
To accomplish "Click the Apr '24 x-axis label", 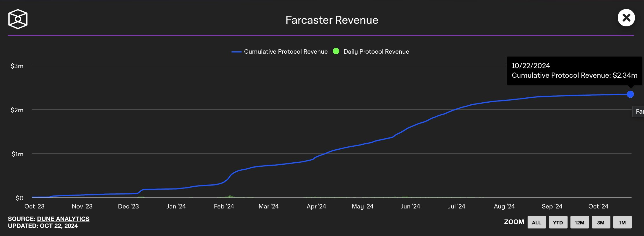I will [x=316, y=206].
